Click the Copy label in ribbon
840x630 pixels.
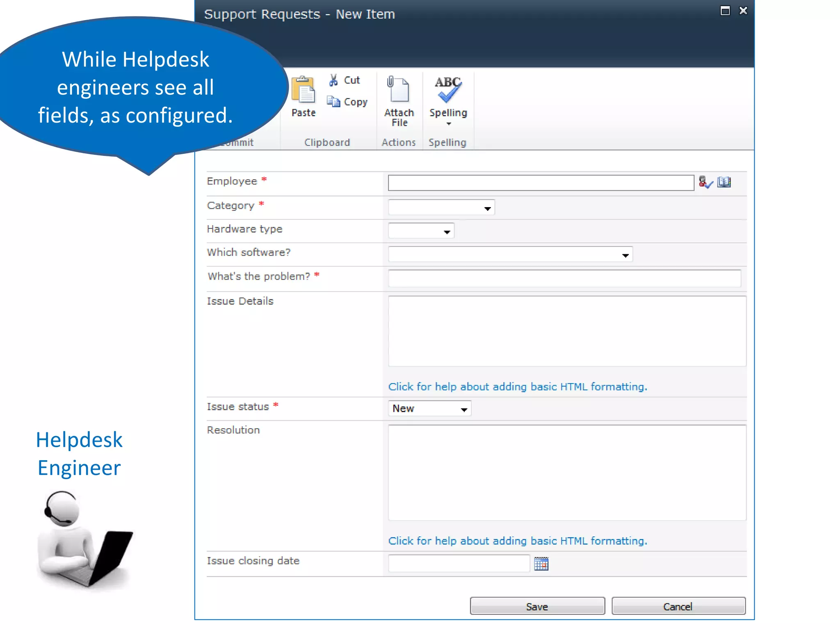click(356, 102)
